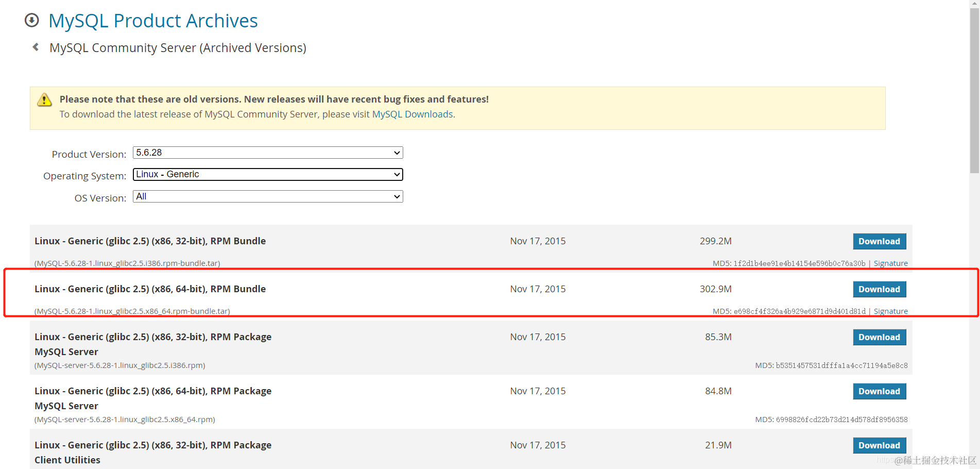Click filename 'MySQL-server-5.6.28-1.linux_glibc2.5.x86_64.rpm'

(125, 420)
